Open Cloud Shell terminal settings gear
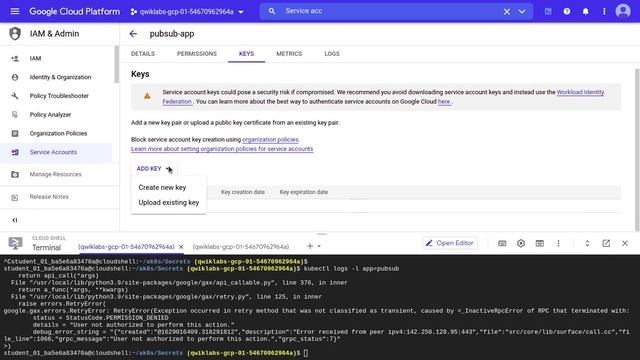640x360 pixels. [521, 243]
